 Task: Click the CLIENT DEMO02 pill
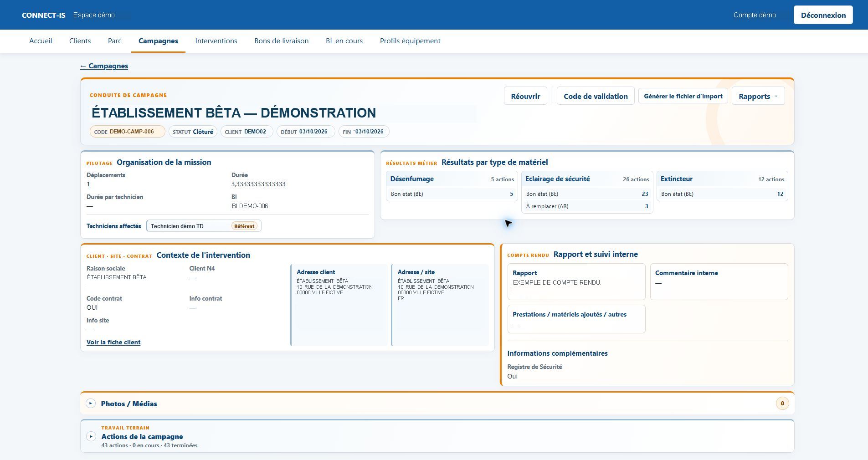(x=247, y=132)
